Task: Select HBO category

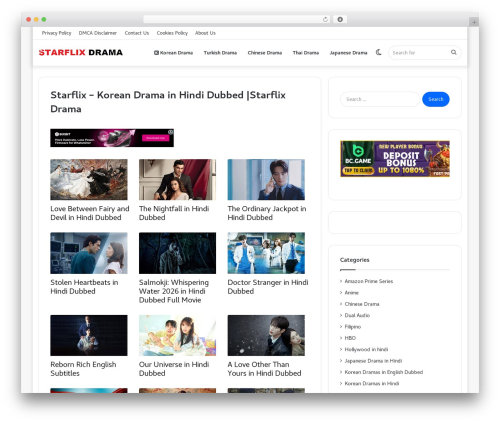Action: (x=350, y=338)
